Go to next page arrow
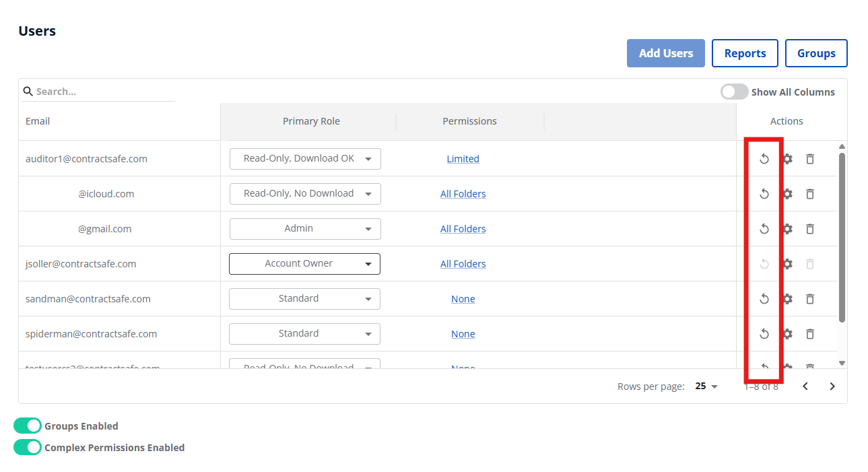This screenshot has width=868, height=472. [832, 386]
